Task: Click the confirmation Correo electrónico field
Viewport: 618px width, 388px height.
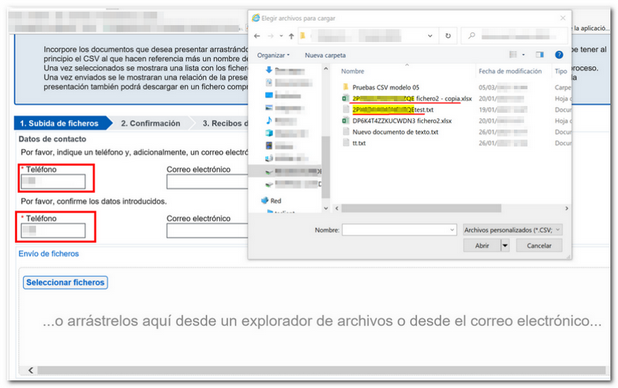Action: pyautogui.click(x=207, y=231)
